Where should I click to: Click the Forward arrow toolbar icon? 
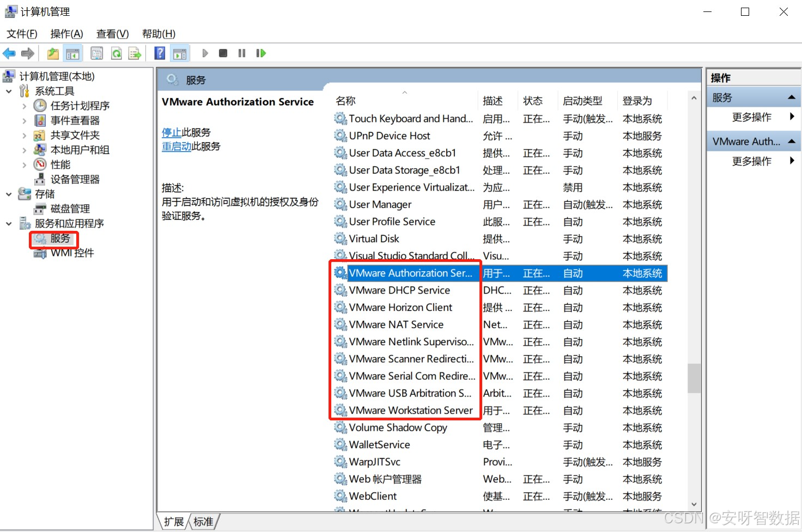coord(28,53)
